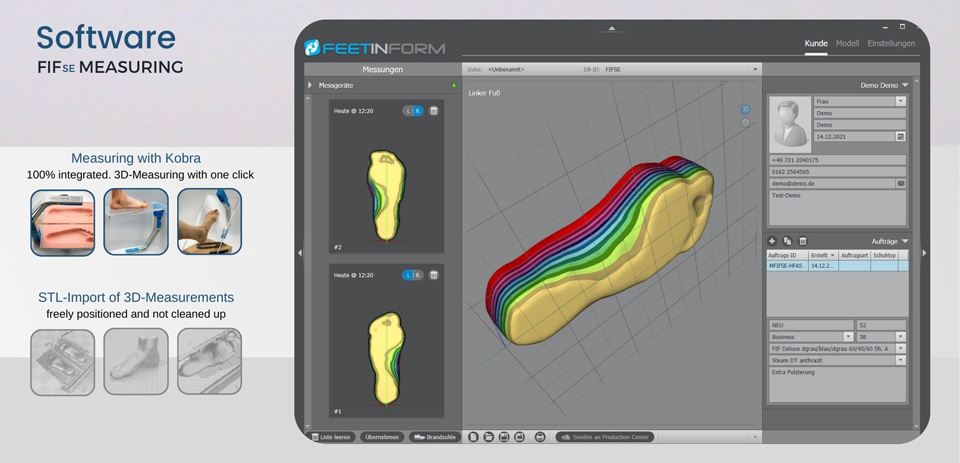Click the phone field +49 721 2040175
The image size is (960, 463).
pyautogui.click(x=837, y=160)
